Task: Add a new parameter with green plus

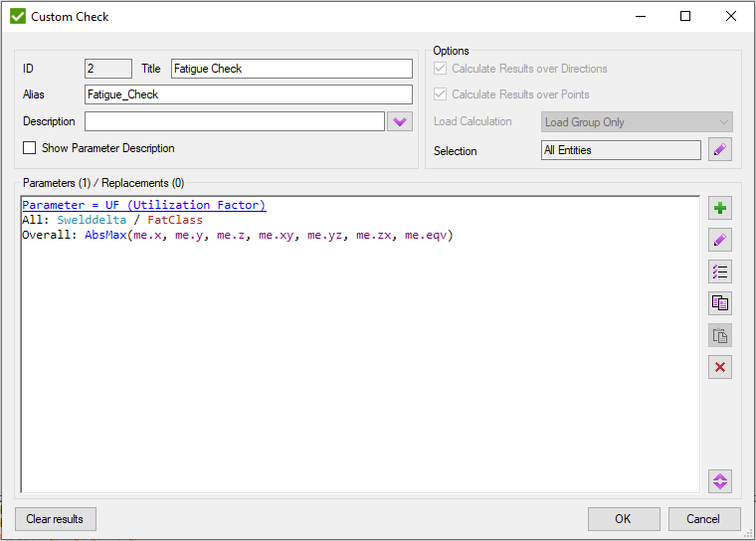Action: (x=720, y=208)
